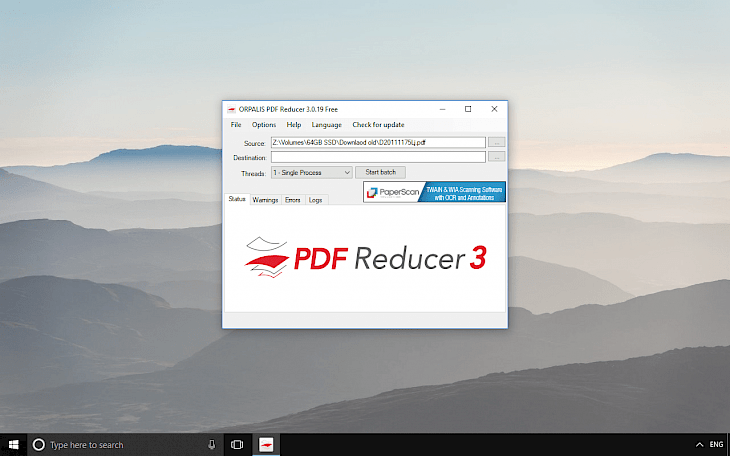Screen dimensions: 730x456
Task: Open the Language menu
Action: coord(326,125)
